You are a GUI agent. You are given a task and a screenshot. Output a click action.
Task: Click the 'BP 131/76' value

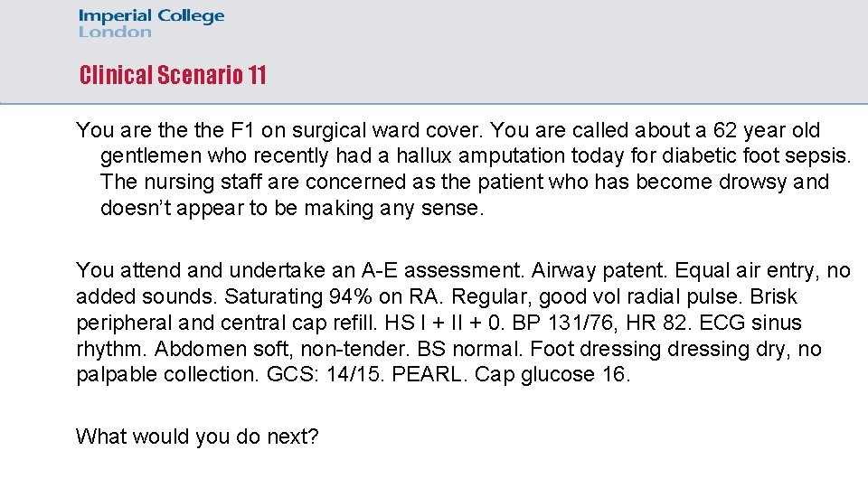click(x=562, y=323)
